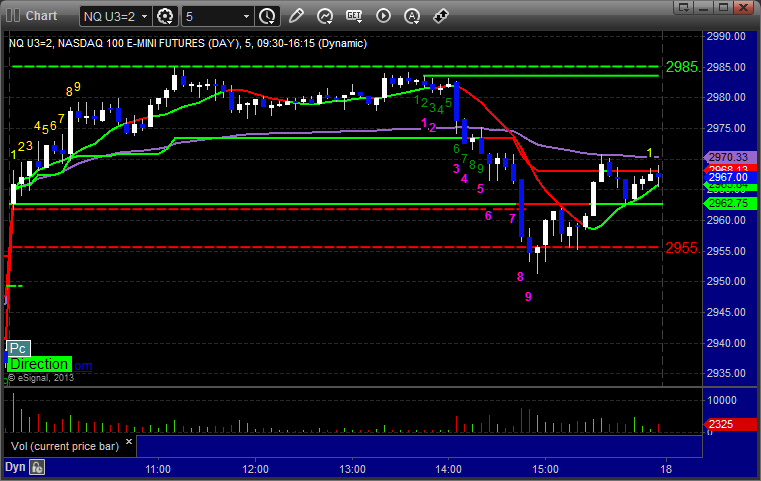Open the GET studies menu

[x=354, y=16]
